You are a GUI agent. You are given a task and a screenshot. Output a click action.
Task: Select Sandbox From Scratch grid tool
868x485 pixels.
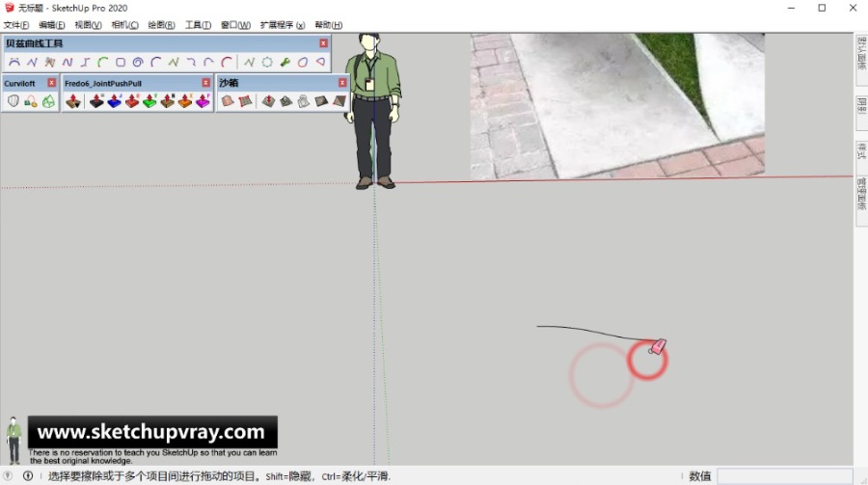tap(245, 101)
